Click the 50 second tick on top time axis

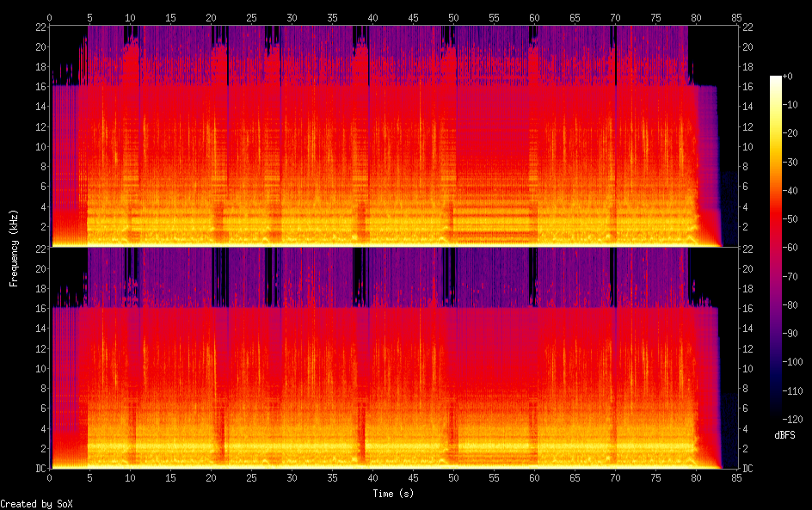pyautogui.click(x=453, y=17)
